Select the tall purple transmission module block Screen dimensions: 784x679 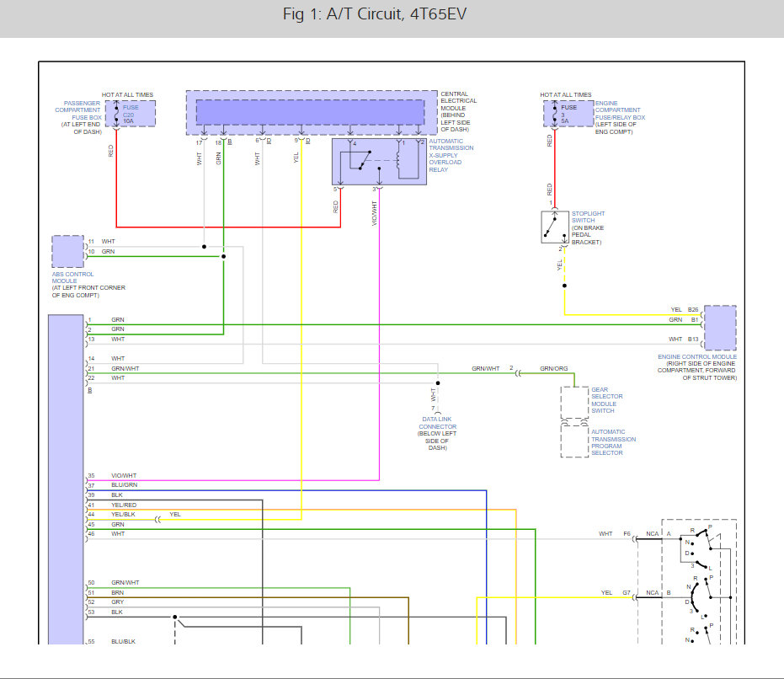click(66, 480)
